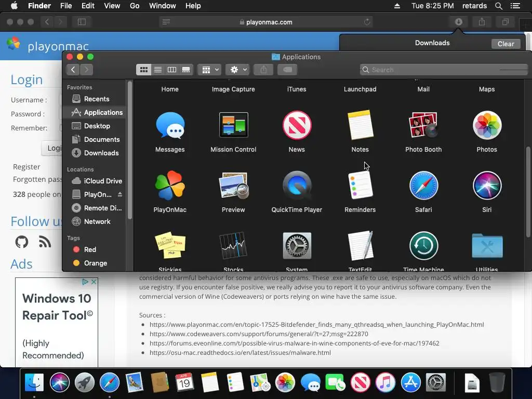Screen dimensions: 532x399
Task: Open the Stocks app icon
Action: coord(233,245)
